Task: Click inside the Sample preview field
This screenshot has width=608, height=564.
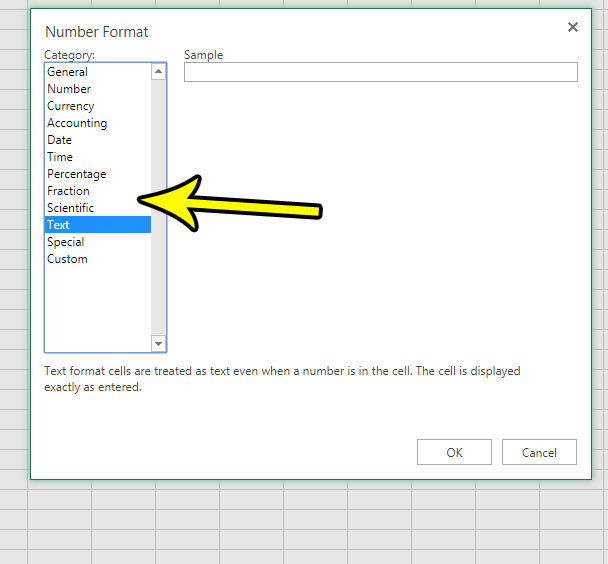Action: coord(381,72)
